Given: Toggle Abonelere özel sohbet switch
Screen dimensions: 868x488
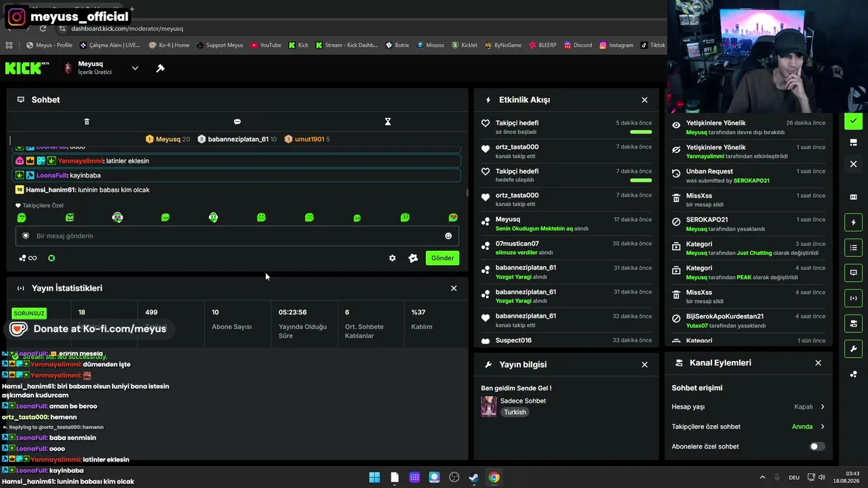Looking at the screenshot, I should [x=817, y=447].
